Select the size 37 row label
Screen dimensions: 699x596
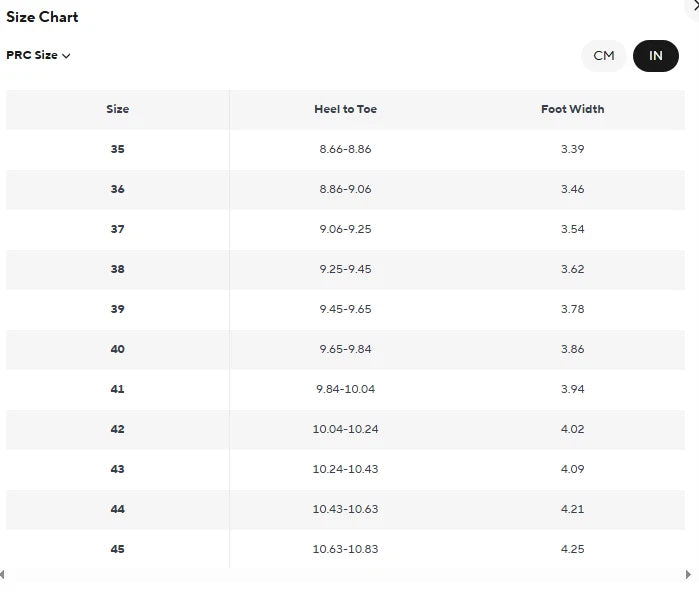pos(118,229)
